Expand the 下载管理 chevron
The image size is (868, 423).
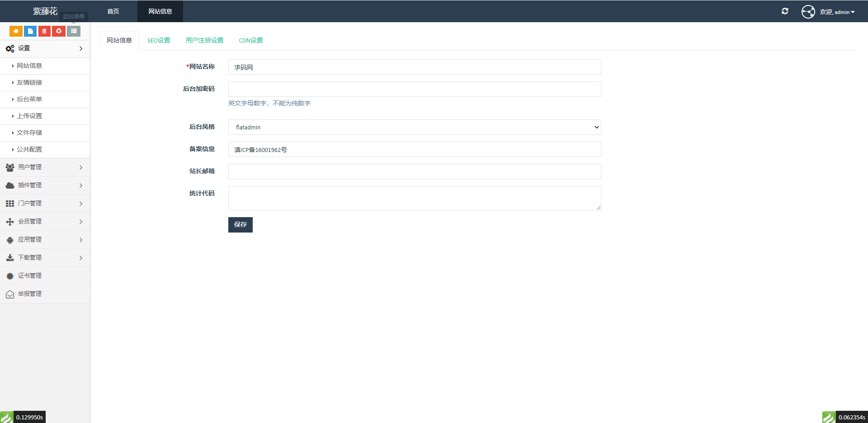click(81, 258)
